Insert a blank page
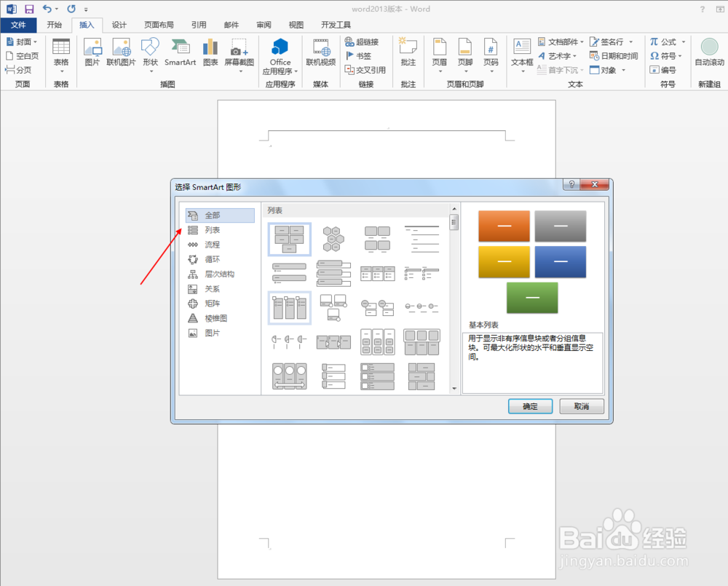728x586 pixels. (22, 56)
